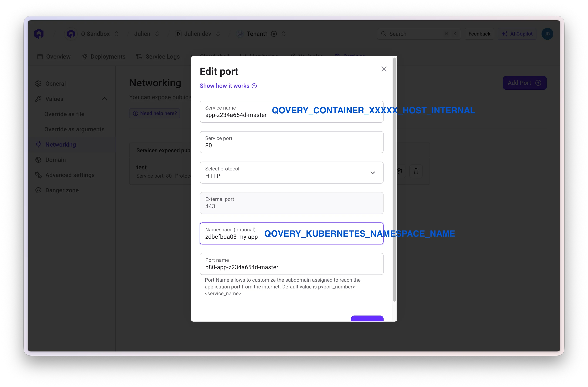Click the Networking page heading
This screenshot has height=387, width=588.
[155, 83]
